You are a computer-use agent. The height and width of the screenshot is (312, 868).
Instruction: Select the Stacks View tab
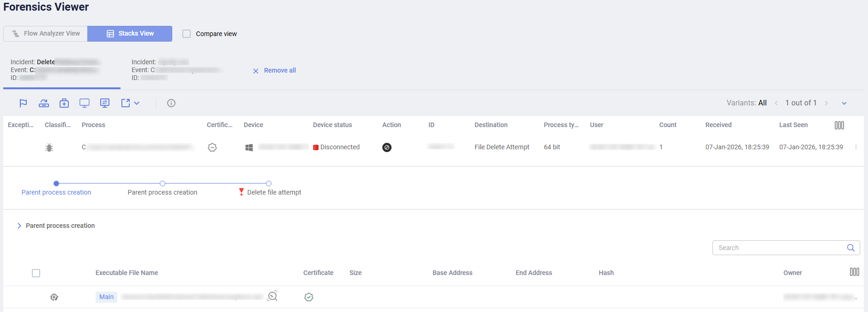[x=130, y=34]
